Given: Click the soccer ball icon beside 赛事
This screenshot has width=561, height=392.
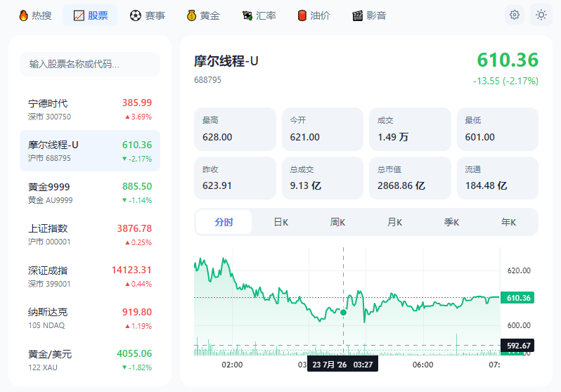Looking at the screenshot, I should coord(135,15).
